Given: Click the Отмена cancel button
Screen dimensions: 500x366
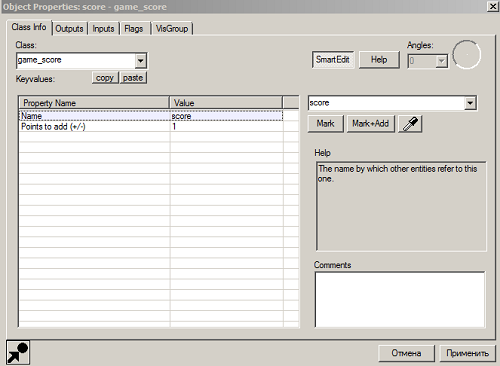Looking at the screenshot, I should 406,353.
